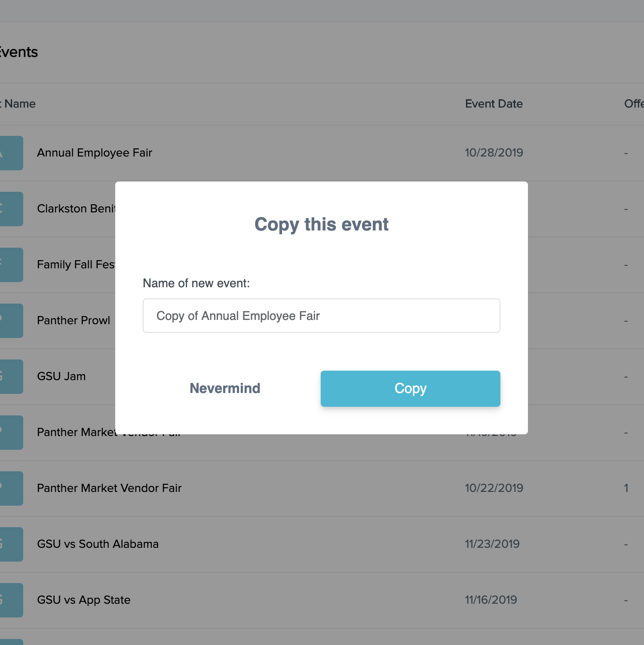Click the 'C' avatar icon for Clarkston Benefit

pyautogui.click(x=11, y=209)
